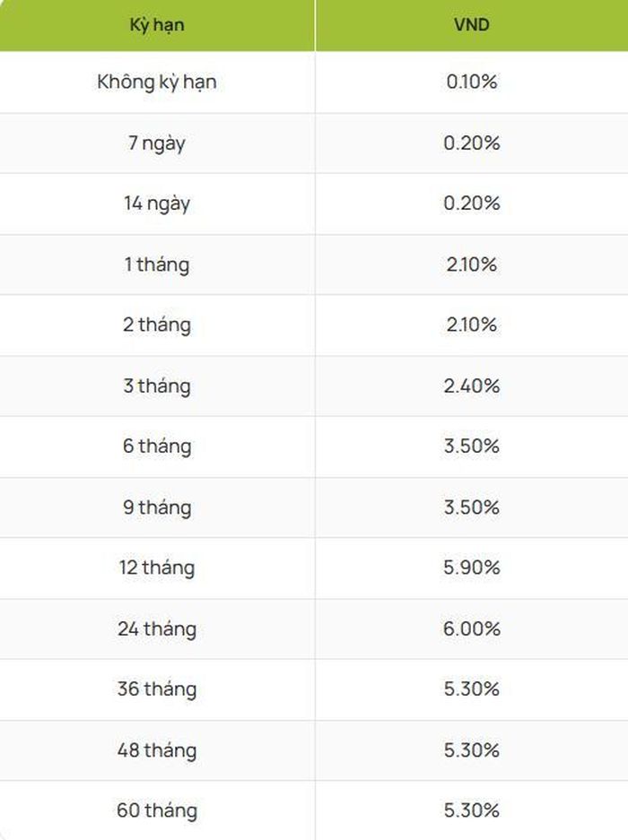Select the Không kỳ hạn row label
The width and height of the screenshot is (628, 840).
157,82
